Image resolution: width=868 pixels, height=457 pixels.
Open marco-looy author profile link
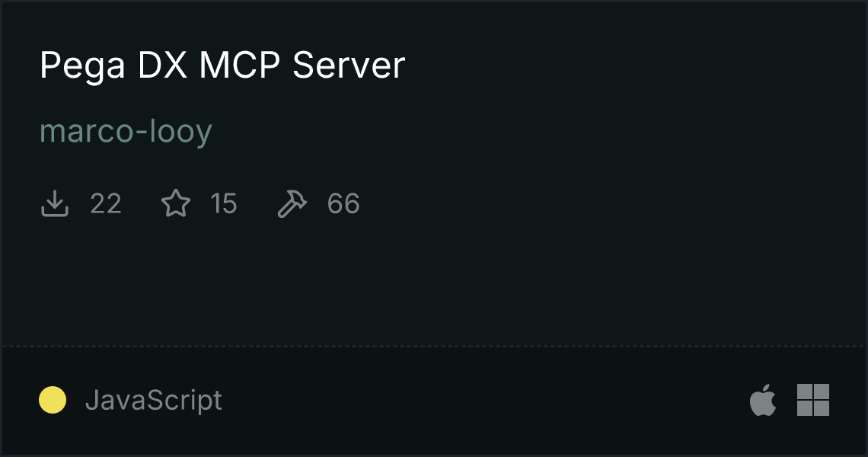126,133
